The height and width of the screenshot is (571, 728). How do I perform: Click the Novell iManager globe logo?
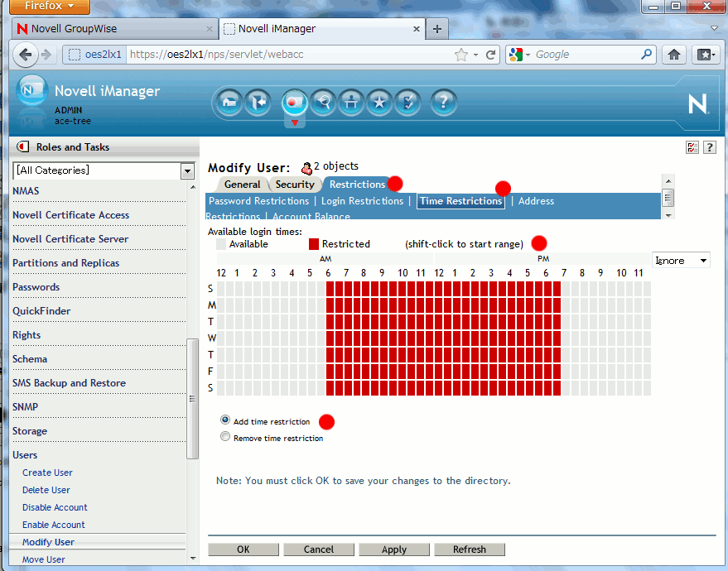31,91
